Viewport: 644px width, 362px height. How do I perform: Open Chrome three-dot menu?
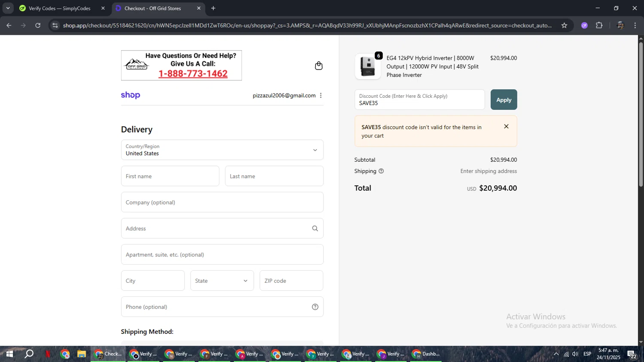635,25
